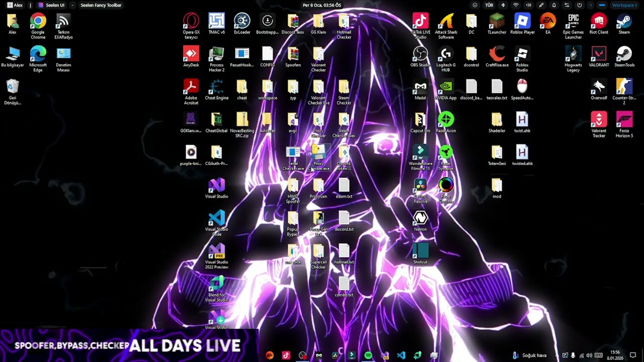Screen dimensions: 644x362
Task: Open Razer Axon shortcut
Action: pyautogui.click(x=446, y=122)
